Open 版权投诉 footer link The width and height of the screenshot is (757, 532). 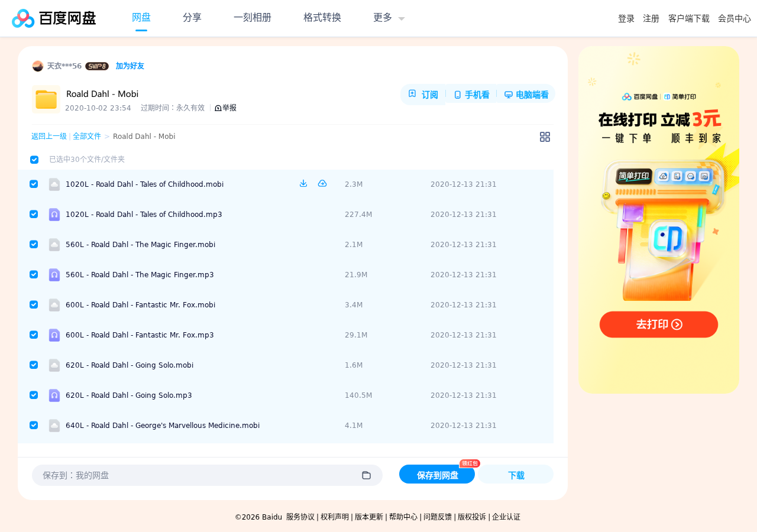[472, 517]
